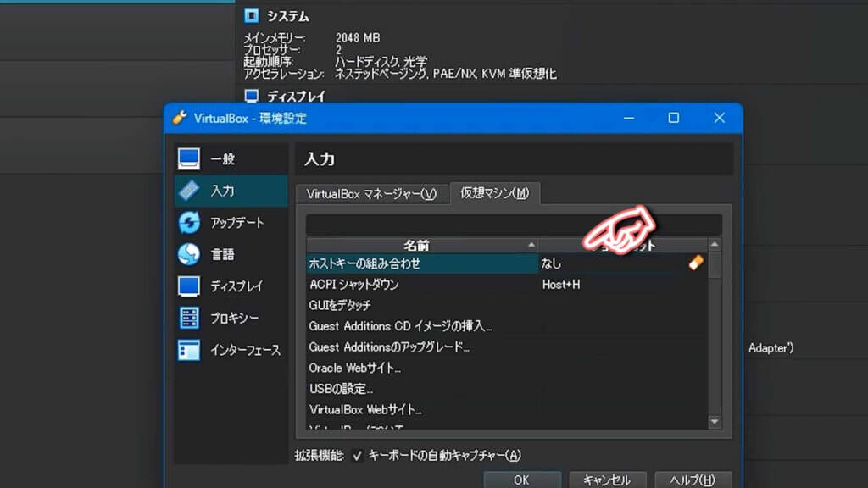
Task: Click the shortcut filter search field
Action: tap(514, 225)
